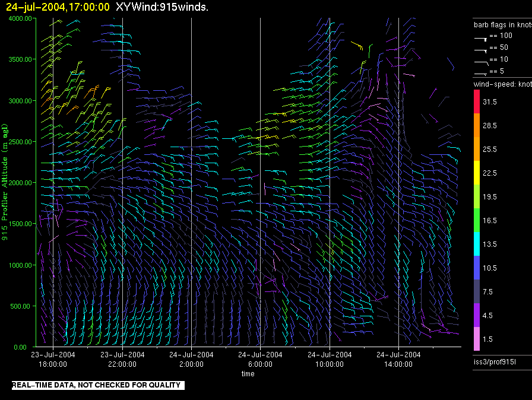Viewport: 532px width, 400px height.
Task: Select the blue 10.5 knot swatch
Action: click(x=477, y=268)
